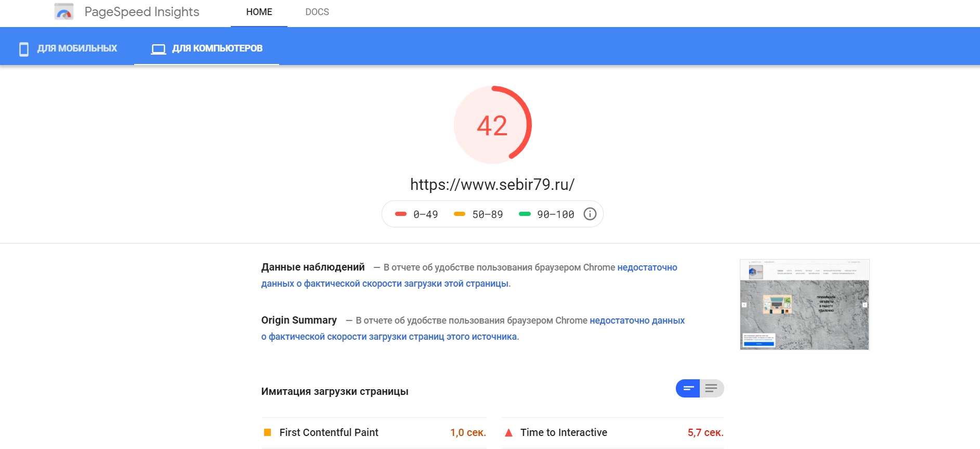Viewport: 980px width, 449px height.
Task: Click the PageSpeed Insights title text
Action: (142, 11)
